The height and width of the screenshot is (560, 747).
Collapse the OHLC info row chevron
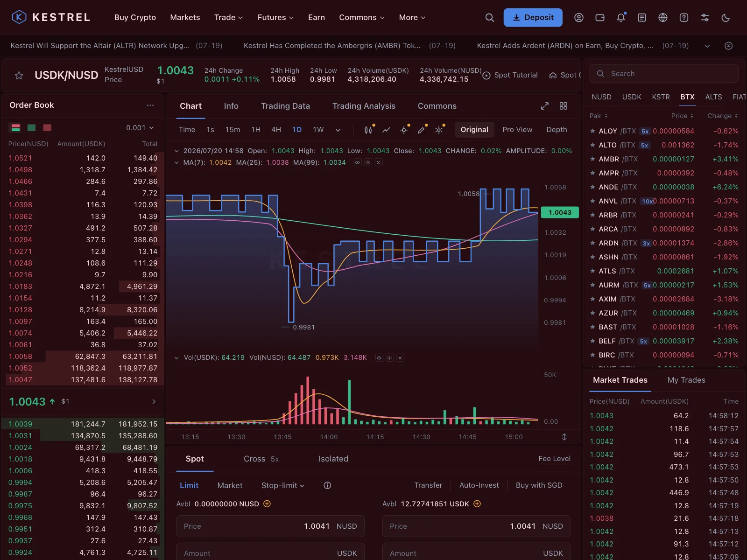click(x=176, y=151)
